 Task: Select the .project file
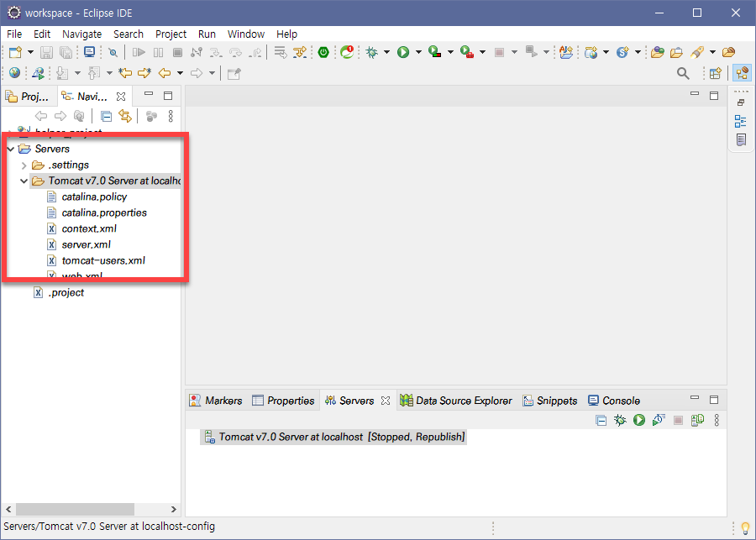(x=66, y=292)
